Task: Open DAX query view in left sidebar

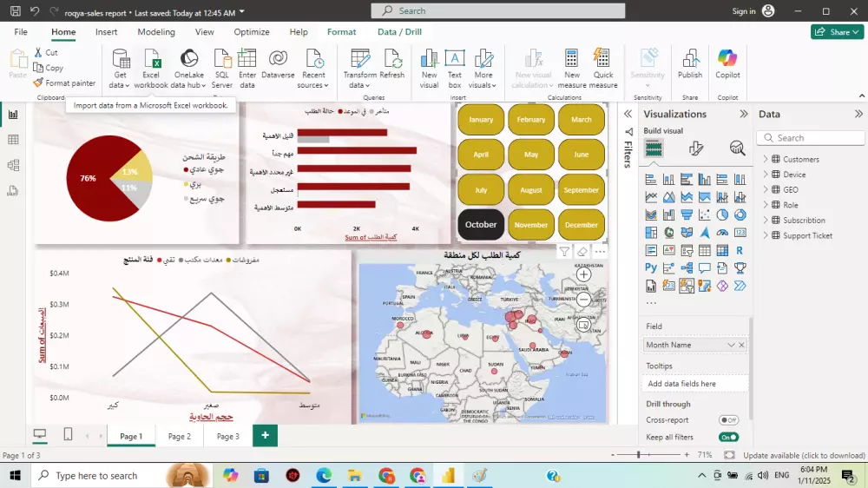Action: [13, 191]
